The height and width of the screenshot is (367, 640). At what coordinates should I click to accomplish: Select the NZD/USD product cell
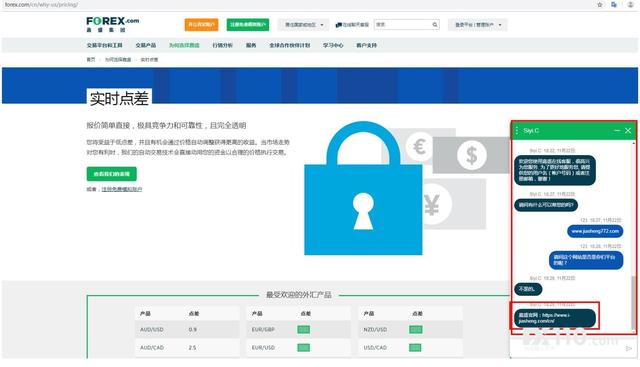375,329
